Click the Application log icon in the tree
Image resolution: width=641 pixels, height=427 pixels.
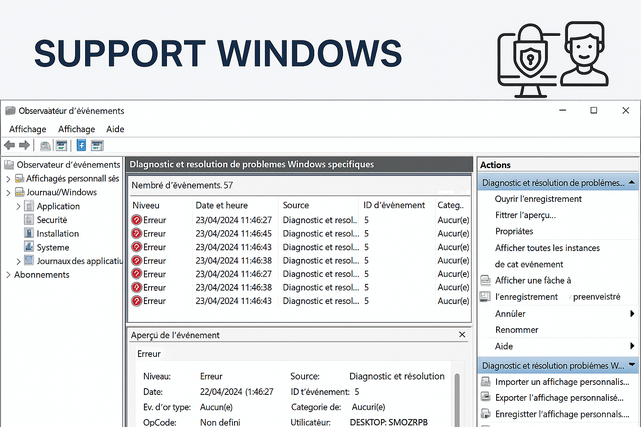point(29,206)
